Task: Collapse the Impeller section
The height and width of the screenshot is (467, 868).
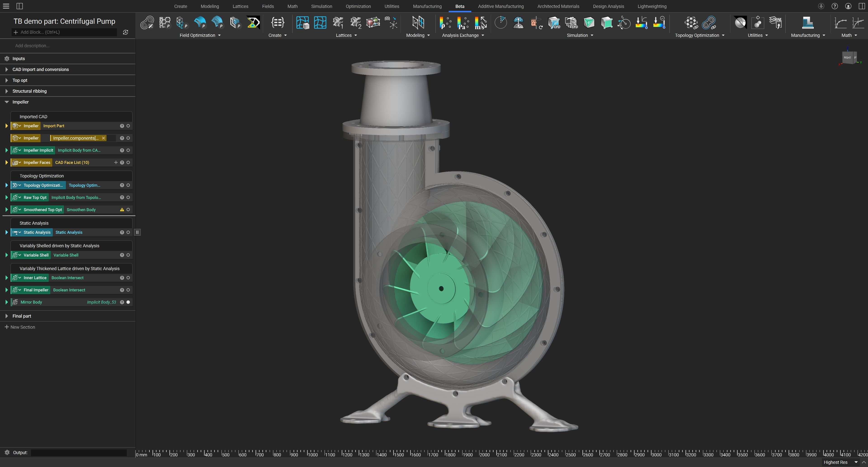Action: (6, 102)
